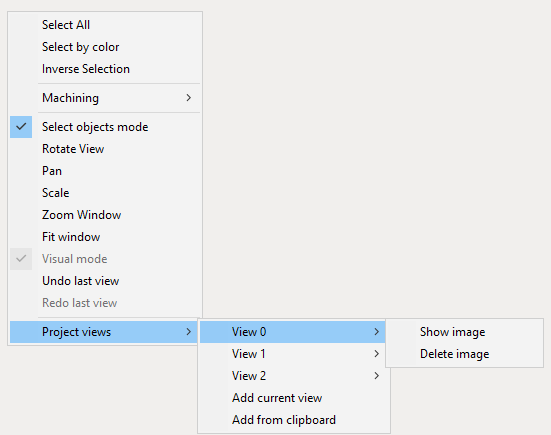Choose Add from clipboard
The image size is (551, 435).
click(x=294, y=420)
